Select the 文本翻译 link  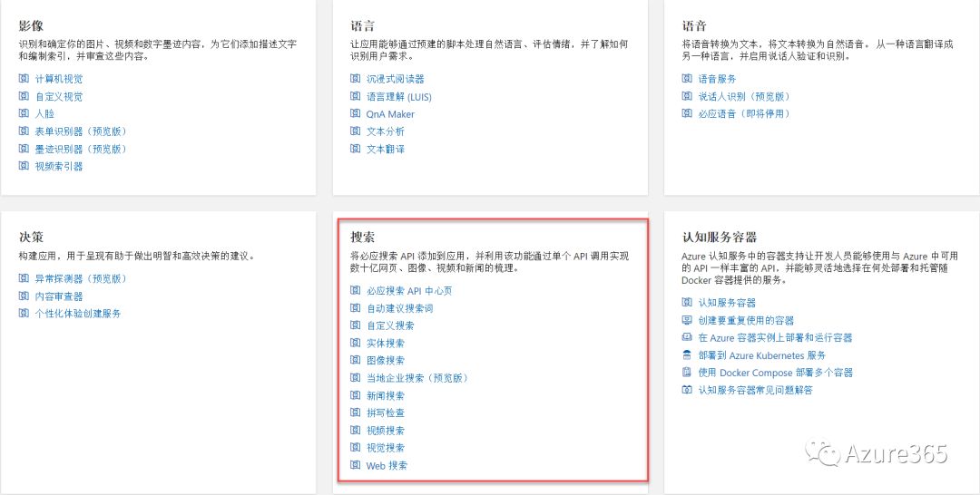click(x=385, y=149)
